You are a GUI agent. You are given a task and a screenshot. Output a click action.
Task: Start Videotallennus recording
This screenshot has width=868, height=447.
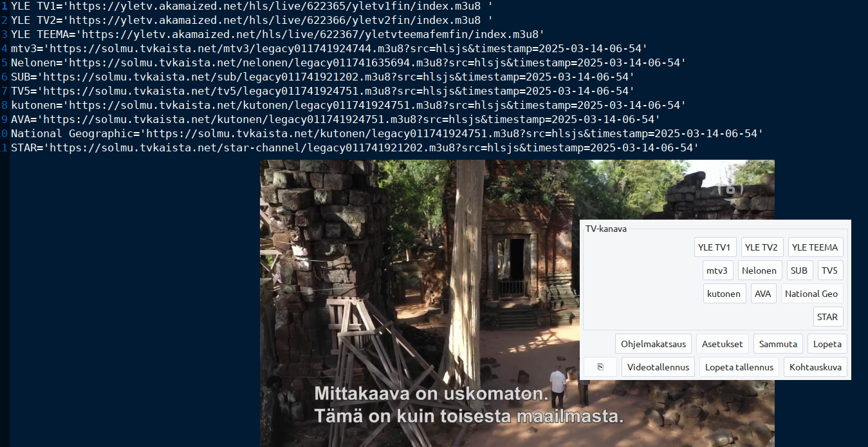[658, 367]
